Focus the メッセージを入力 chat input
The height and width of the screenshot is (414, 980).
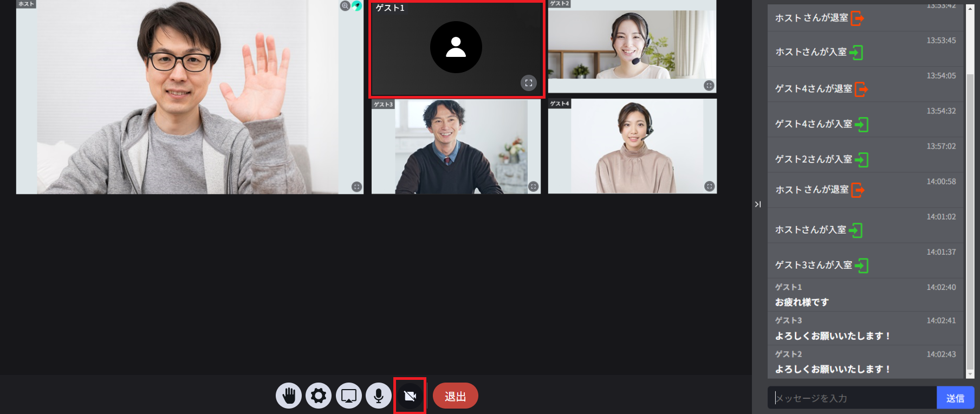[852, 398]
